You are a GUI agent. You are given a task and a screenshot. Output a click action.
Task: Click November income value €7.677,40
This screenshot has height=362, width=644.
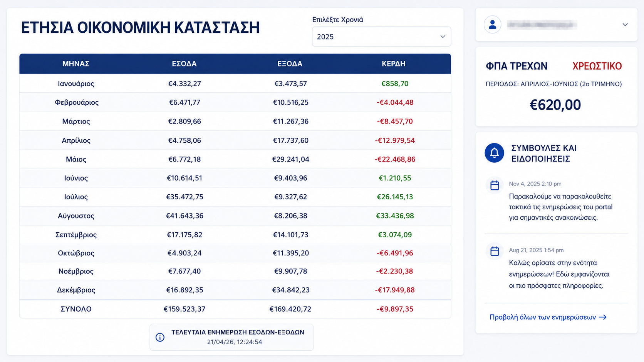(184, 271)
